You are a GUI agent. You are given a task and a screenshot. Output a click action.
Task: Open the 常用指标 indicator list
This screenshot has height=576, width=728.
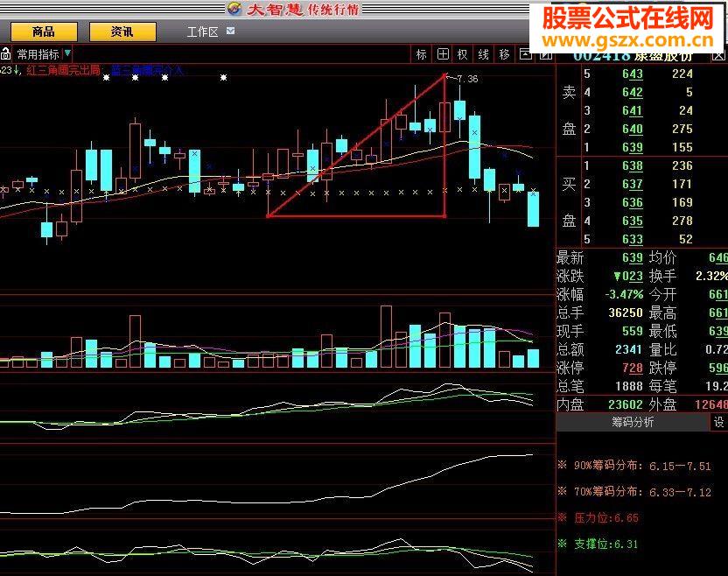[38, 54]
